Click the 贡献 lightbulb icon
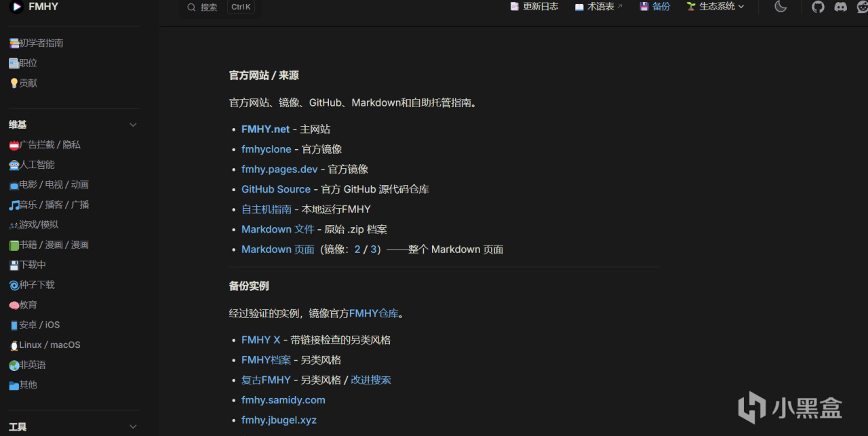This screenshot has height=436, width=868. [14, 83]
